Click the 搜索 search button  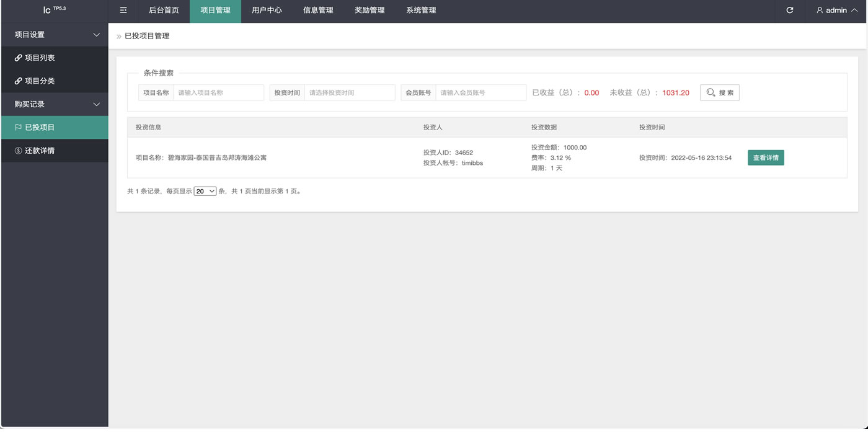pyautogui.click(x=719, y=92)
